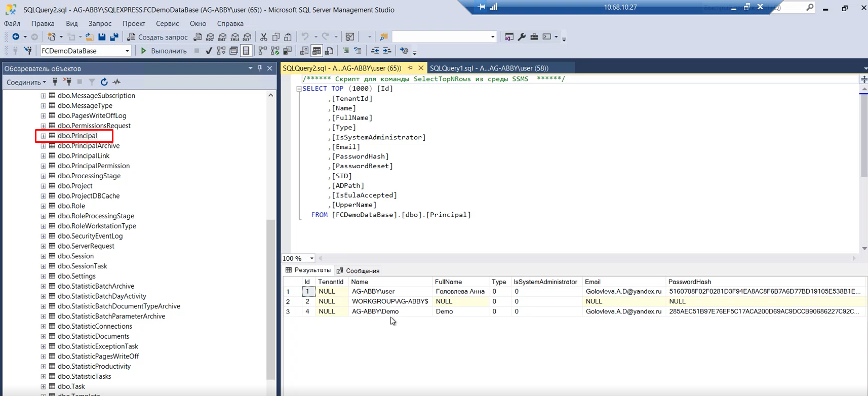The width and height of the screenshot is (868, 396).
Task: Click Display Estimated Execution Plan icon
Action: 221,51
